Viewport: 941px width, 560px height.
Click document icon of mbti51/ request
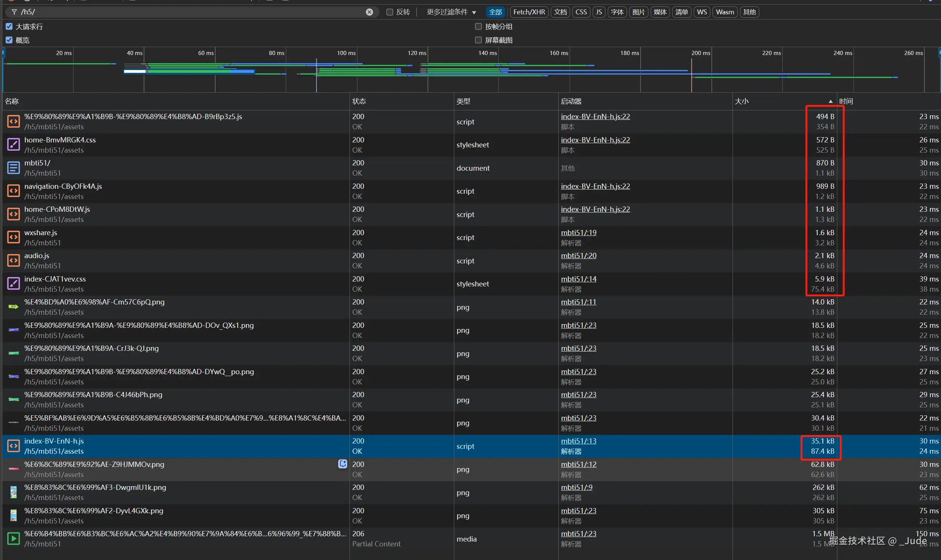point(14,168)
